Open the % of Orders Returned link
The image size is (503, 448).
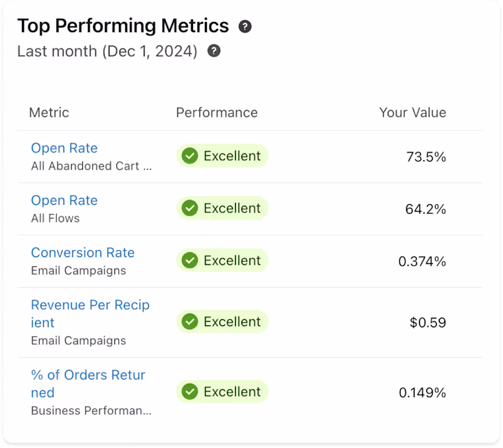[x=88, y=375]
